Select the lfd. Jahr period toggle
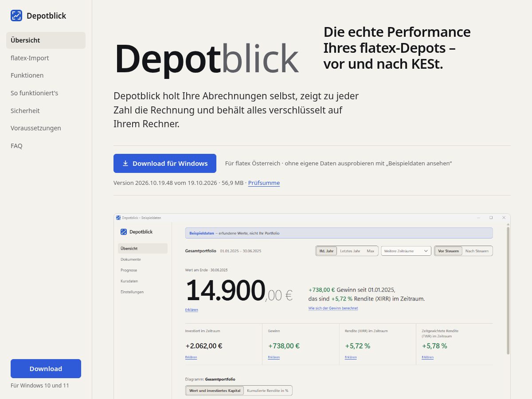532x399 pixels. pos(326,251)
